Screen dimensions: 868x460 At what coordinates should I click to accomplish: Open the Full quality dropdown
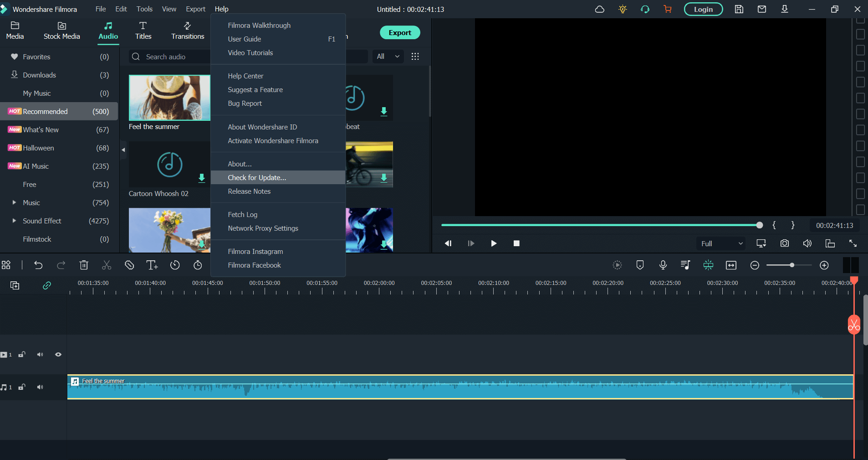click(x=722, y=243)
